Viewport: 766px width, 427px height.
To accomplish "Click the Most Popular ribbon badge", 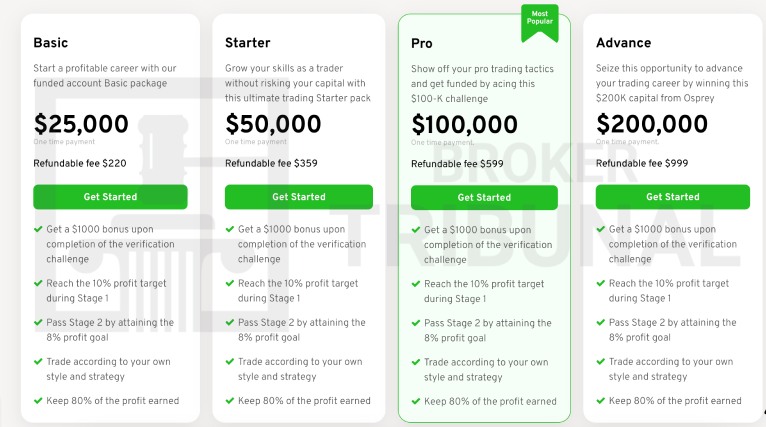I will (539, 22).
